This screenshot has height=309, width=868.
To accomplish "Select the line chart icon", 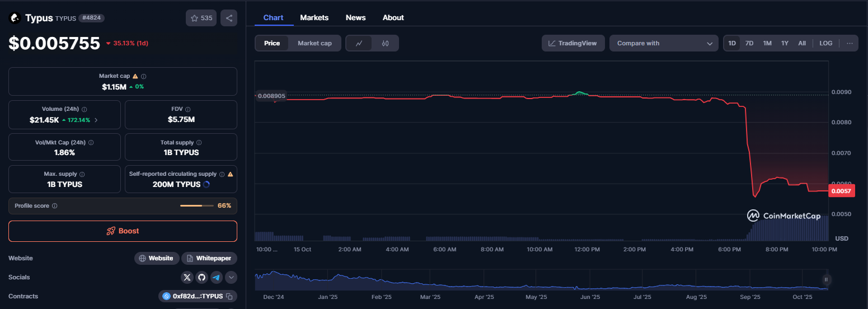I will [359, 43].
